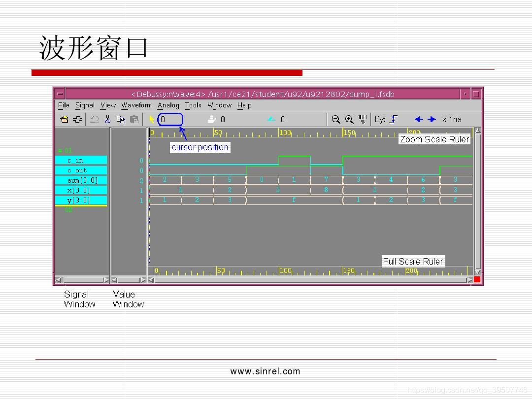Click the red square corner button
Image resolution: width=532 pixels, height=399 pixels.
coord(477,279)
